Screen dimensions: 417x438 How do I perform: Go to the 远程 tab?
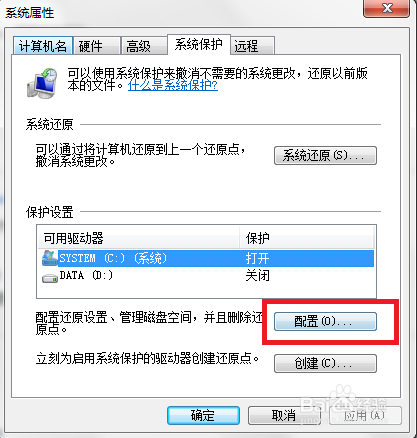coord(253,46)
